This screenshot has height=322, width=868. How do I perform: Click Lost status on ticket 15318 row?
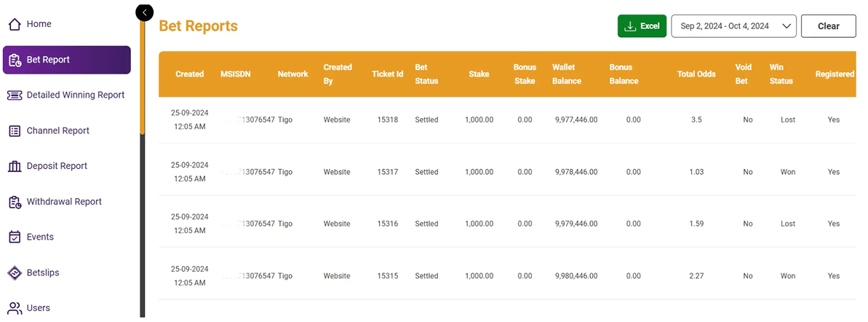coord(788,119)
